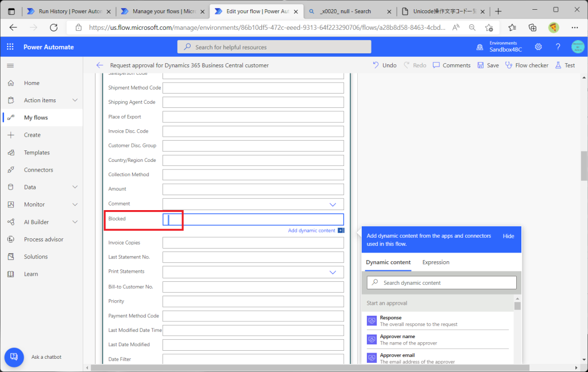Open a new browser tab

[498, 11]
